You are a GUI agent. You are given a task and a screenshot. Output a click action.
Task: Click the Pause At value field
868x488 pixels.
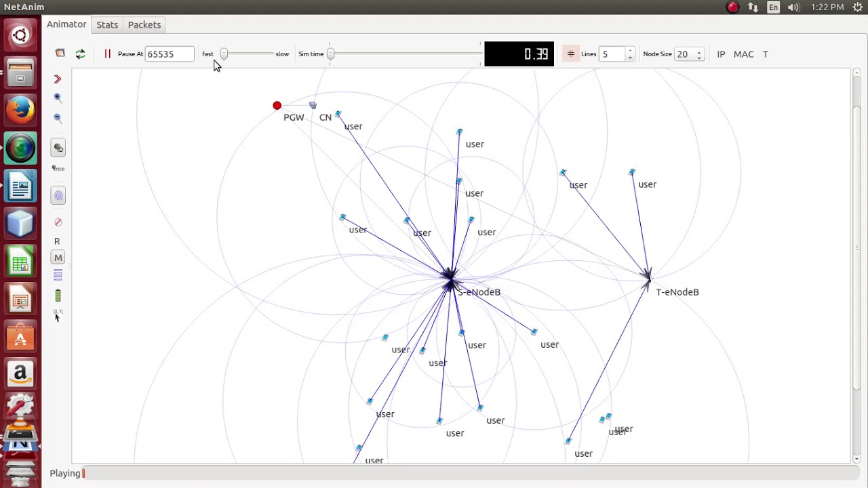(x=170, y=54)
